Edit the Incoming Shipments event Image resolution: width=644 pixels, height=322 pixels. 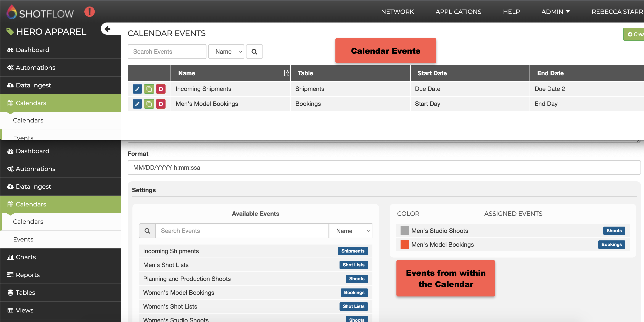(137, 89)
